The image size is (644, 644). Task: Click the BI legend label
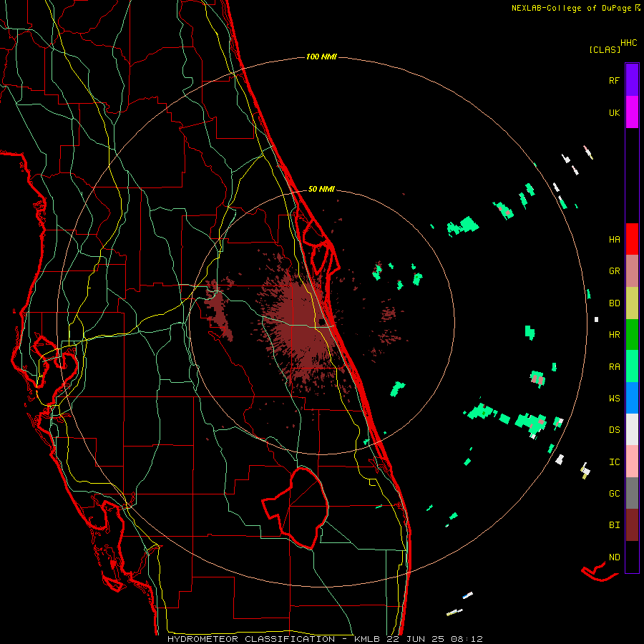click(x=614, y=525)
